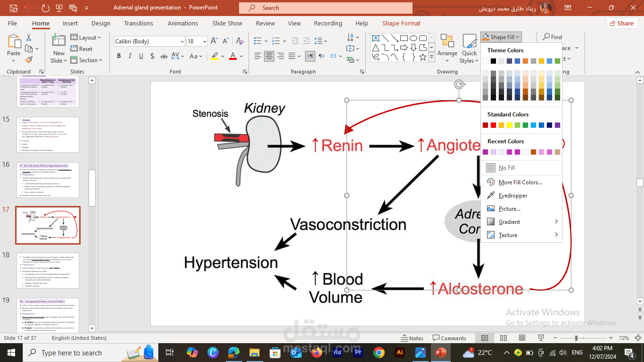Screen dimensions: 644x362
Task: Expand the Section dropdown
Action: 87,60
